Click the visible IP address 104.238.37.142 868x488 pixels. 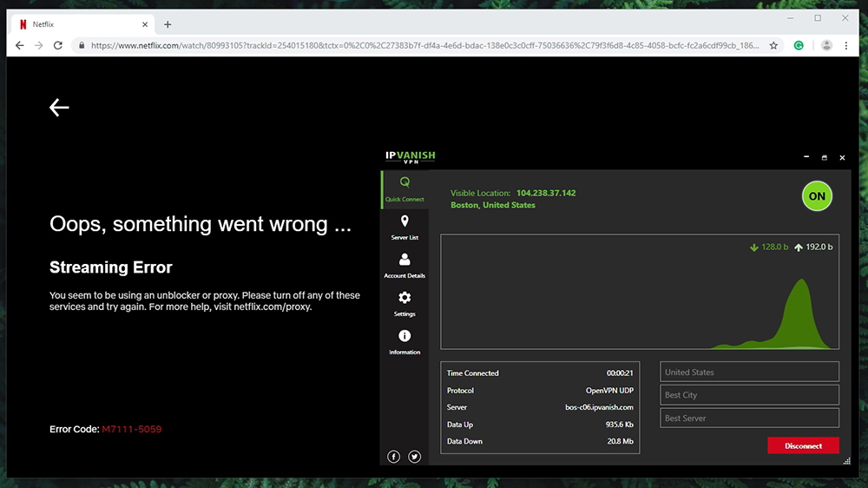click(x=546, y=193)
